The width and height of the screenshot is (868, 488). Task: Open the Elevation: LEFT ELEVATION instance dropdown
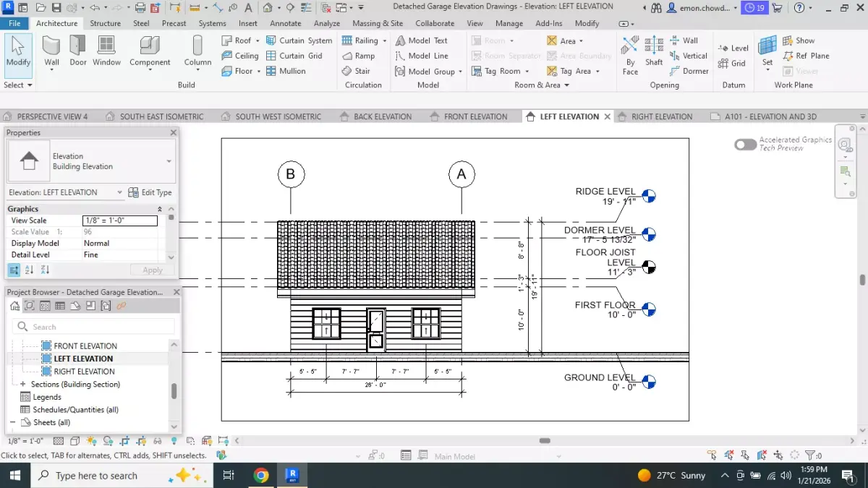(119, 192)
